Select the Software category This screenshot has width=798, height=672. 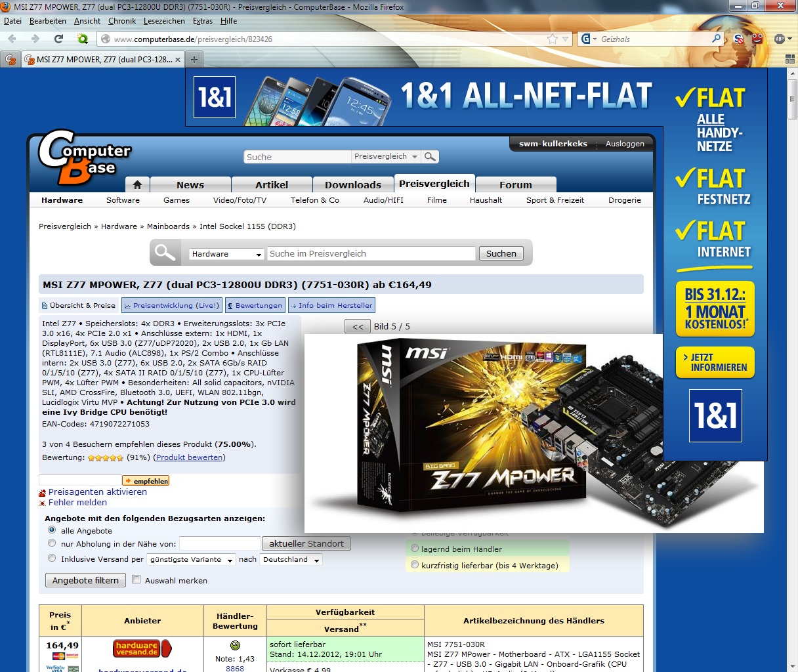pyautogui.click(x=123, y=200)
